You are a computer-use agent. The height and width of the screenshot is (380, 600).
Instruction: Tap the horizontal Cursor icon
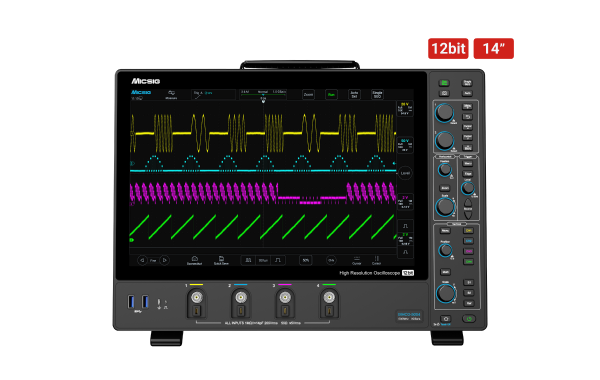tap(357, 260)
